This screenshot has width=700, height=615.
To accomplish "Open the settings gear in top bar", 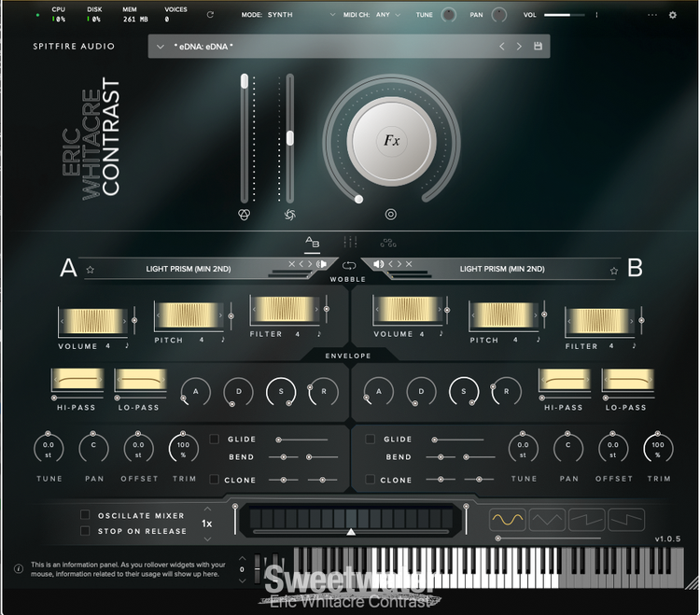I will (672, 15).
